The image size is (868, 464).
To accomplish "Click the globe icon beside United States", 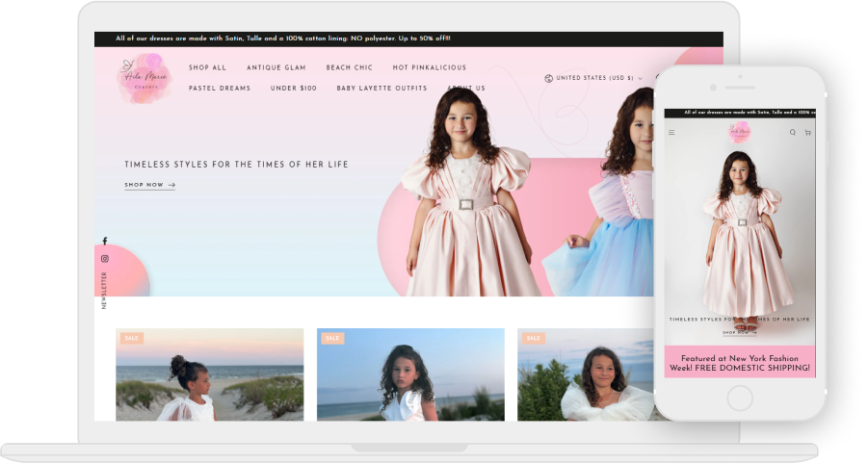I will point(549,78).
